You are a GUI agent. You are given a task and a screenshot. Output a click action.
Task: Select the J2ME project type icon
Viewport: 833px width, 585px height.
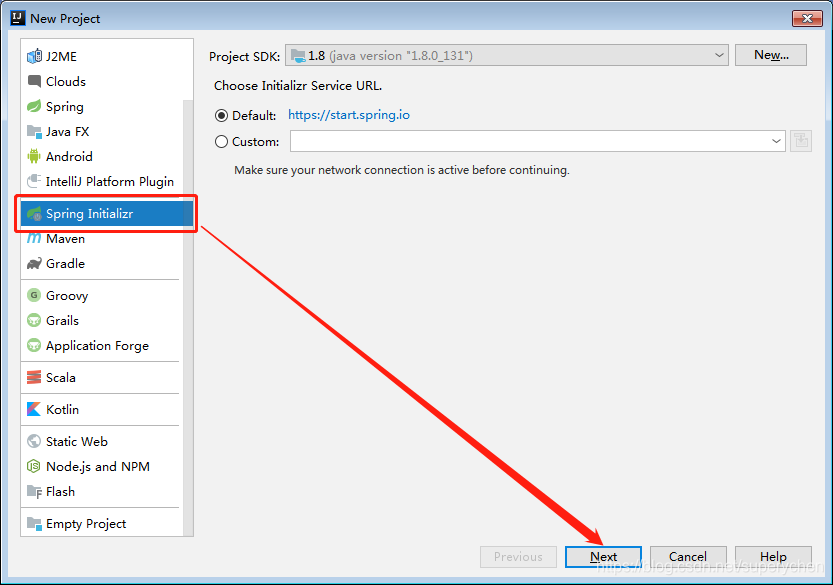[x=35, y=56]
